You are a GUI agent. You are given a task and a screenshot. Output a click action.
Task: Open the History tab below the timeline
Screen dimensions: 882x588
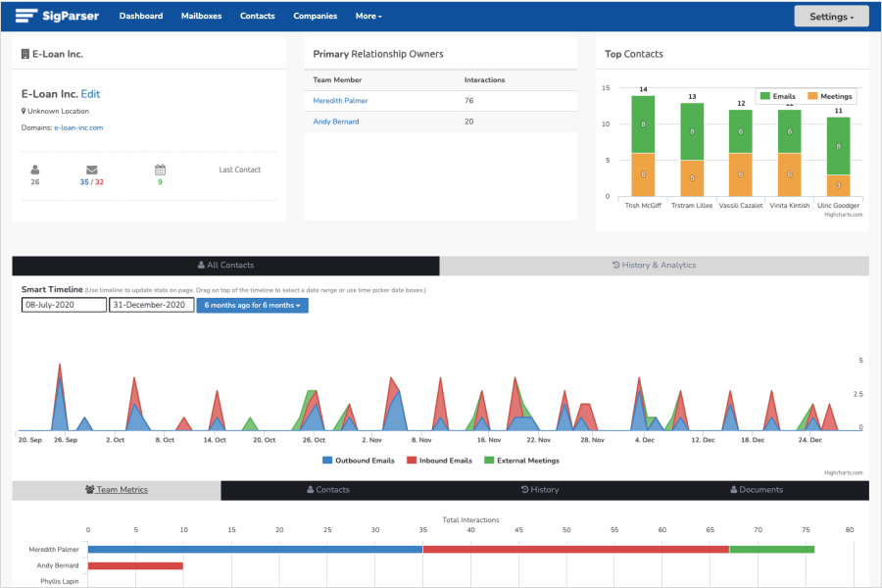click(540, 490)
